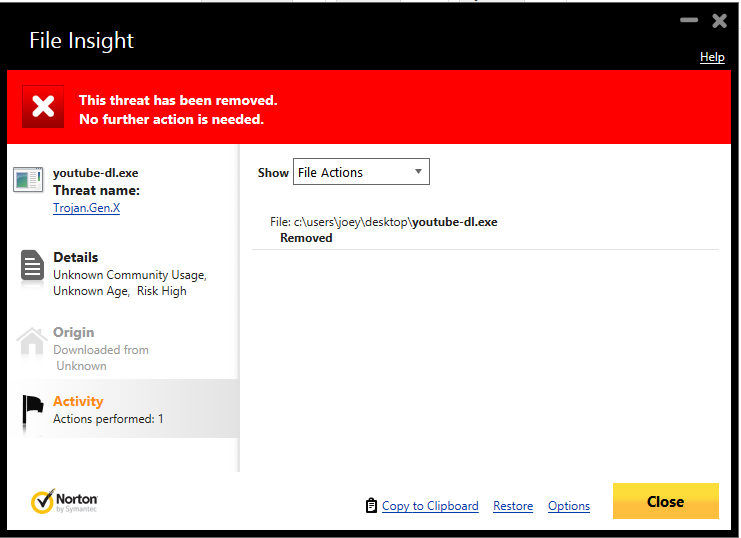Click the Details document icon

[x=33, y=266]
